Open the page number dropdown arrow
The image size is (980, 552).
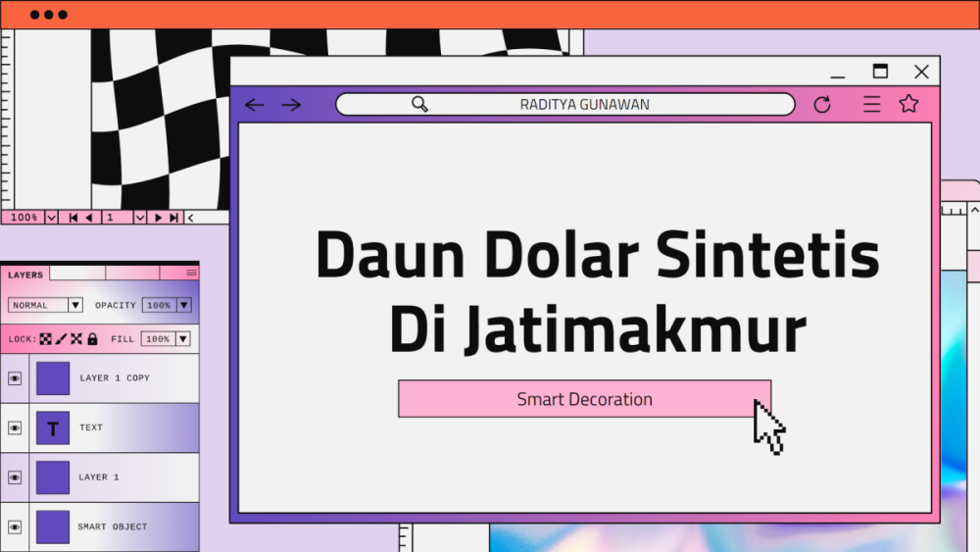[x=140, y=218]
